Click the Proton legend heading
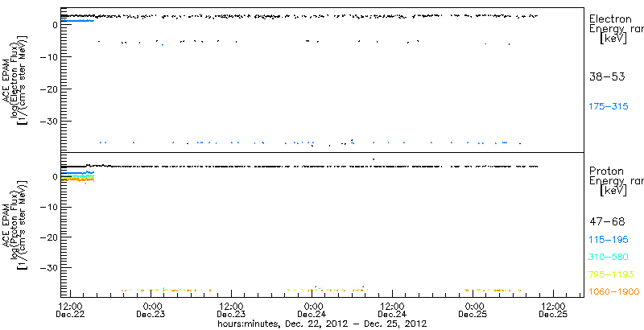 tap(607, 171)
